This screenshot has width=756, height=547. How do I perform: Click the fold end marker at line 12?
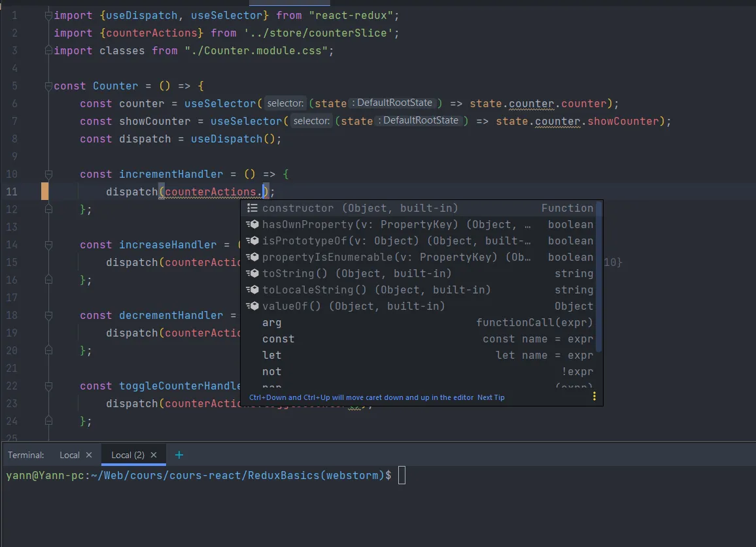[x=48, y=209]
